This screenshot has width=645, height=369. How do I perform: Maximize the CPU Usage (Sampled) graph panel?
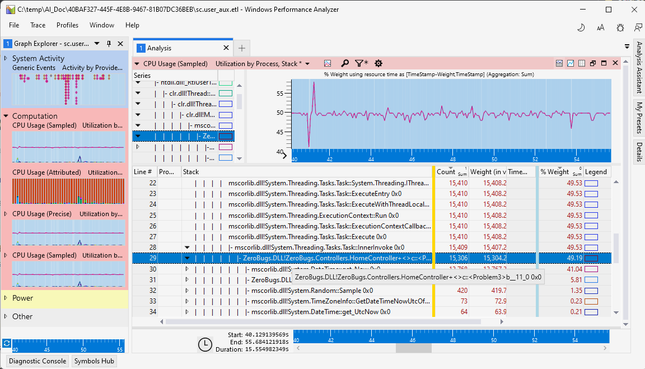604,63
